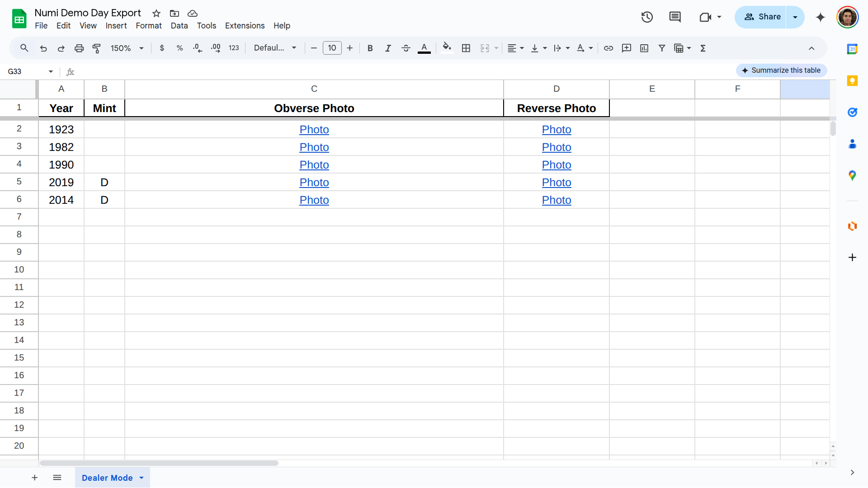868x488 pixels.
Task: Open the 150% zoom dropdown
Action: tap(127, 48)
